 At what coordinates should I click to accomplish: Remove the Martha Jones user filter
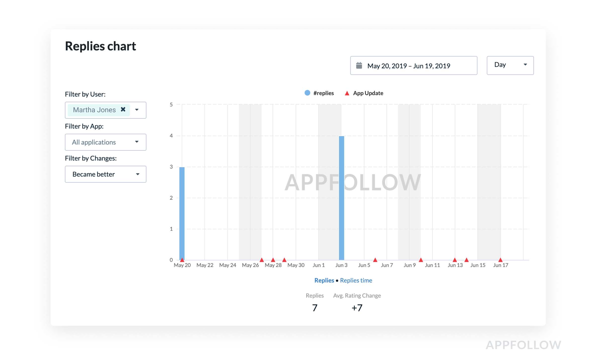123,109
